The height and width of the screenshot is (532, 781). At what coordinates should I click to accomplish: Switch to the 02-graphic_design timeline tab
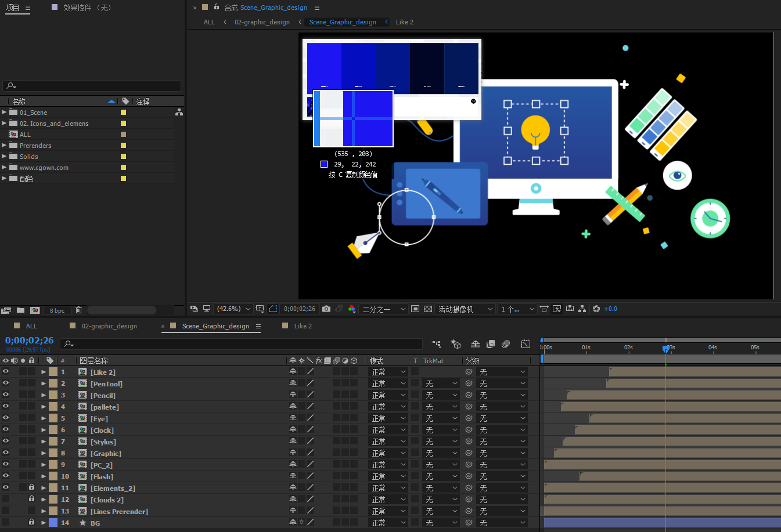point(110,326)
